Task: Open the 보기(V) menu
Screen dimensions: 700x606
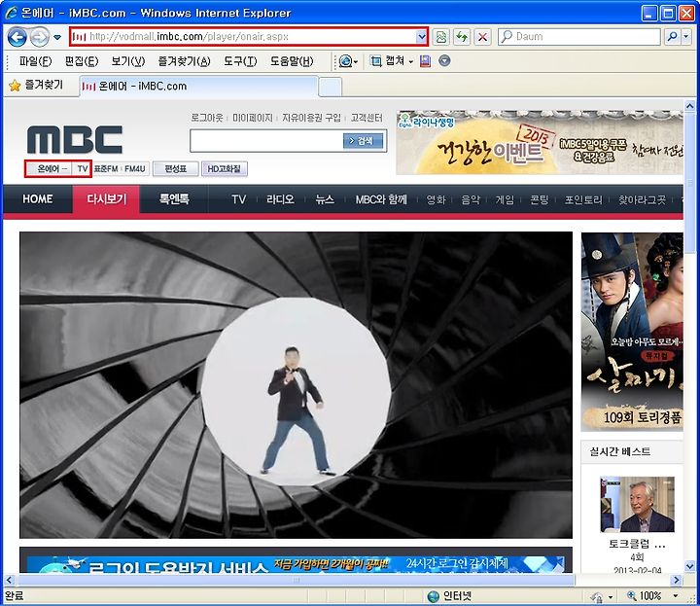Action: coord(128,61)
